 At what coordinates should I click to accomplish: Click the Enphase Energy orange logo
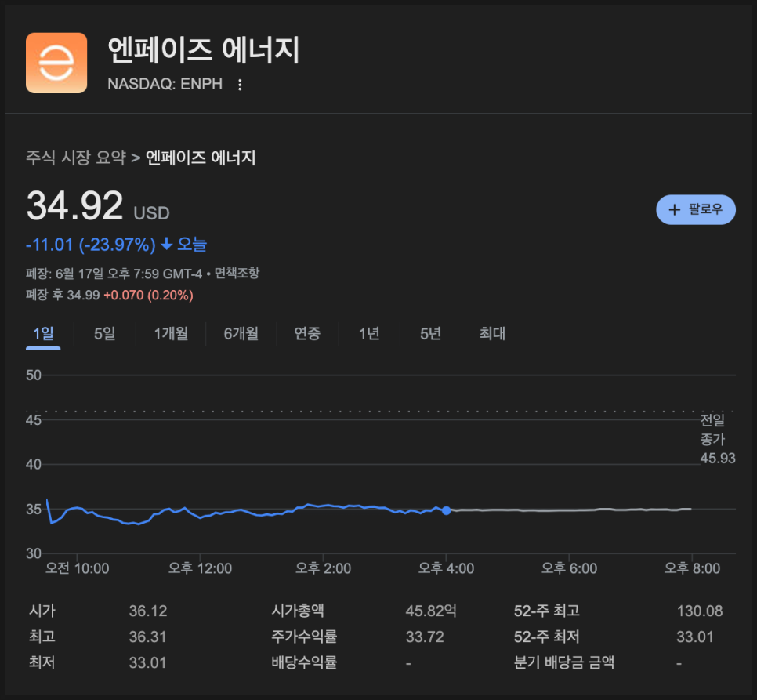[56, 63]
